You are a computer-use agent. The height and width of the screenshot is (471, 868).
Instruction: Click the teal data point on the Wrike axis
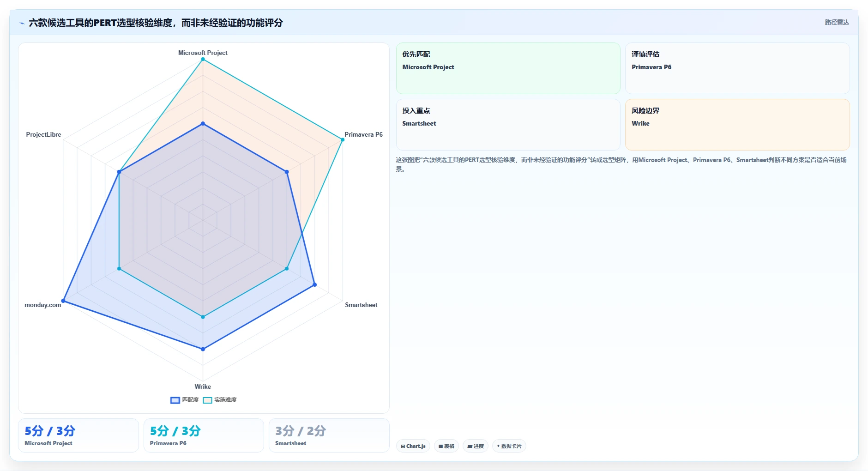click(x=203, y=317)
